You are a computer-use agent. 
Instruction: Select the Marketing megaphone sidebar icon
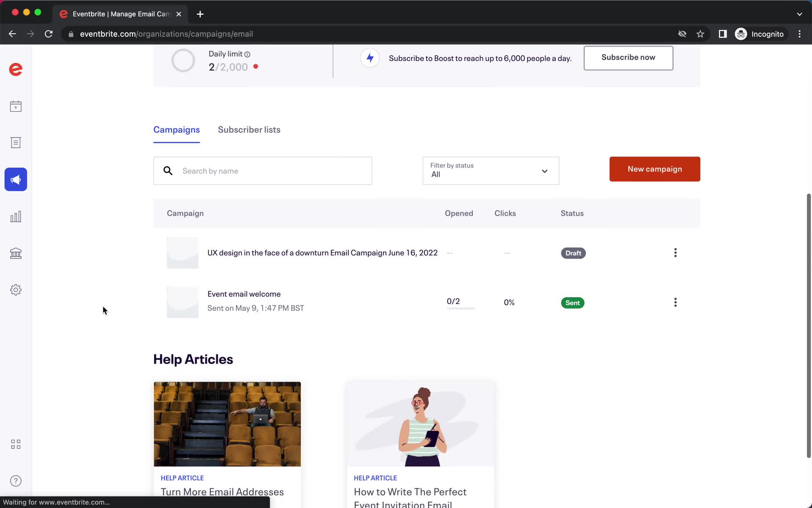pos(16,179)
